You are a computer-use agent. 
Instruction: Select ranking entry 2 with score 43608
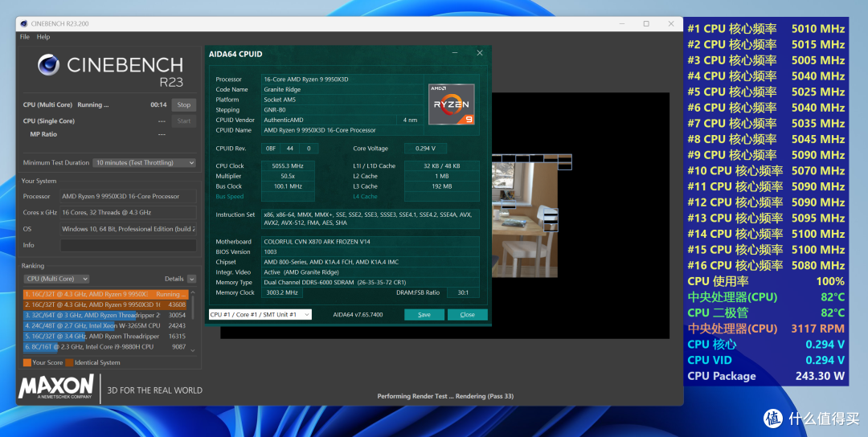105,304
